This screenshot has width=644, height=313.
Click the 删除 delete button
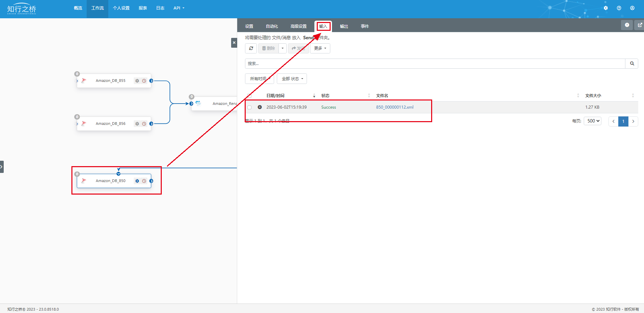click(x=268, y=48)
